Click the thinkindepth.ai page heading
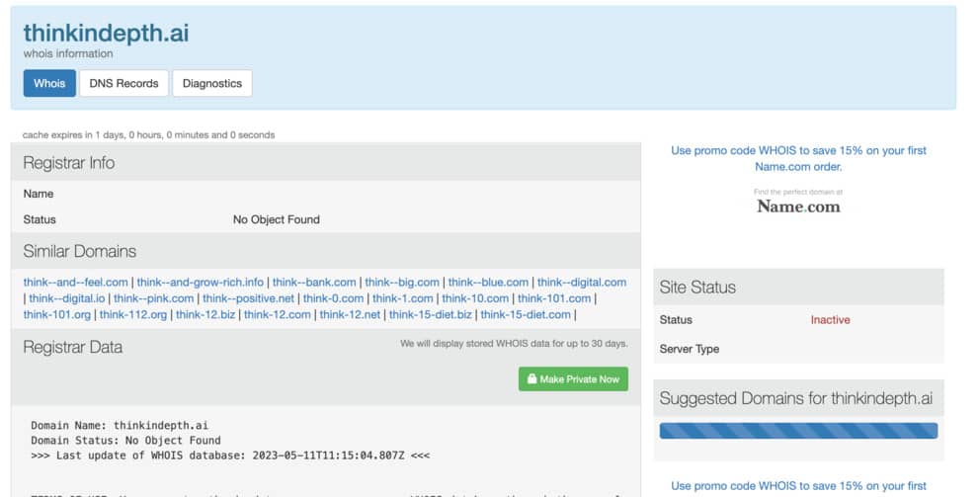 107,33
